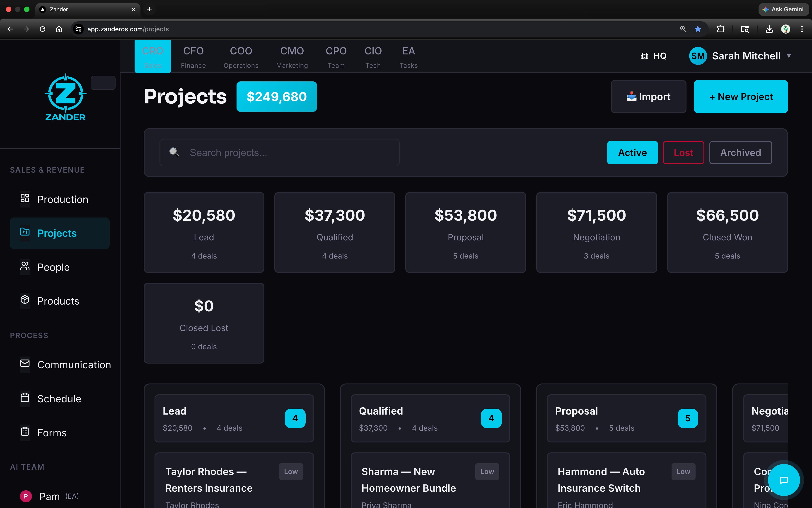The height and width of the screenshot is (508, 812).
Task: Click the New Project button
Action: tap(741, 96)
